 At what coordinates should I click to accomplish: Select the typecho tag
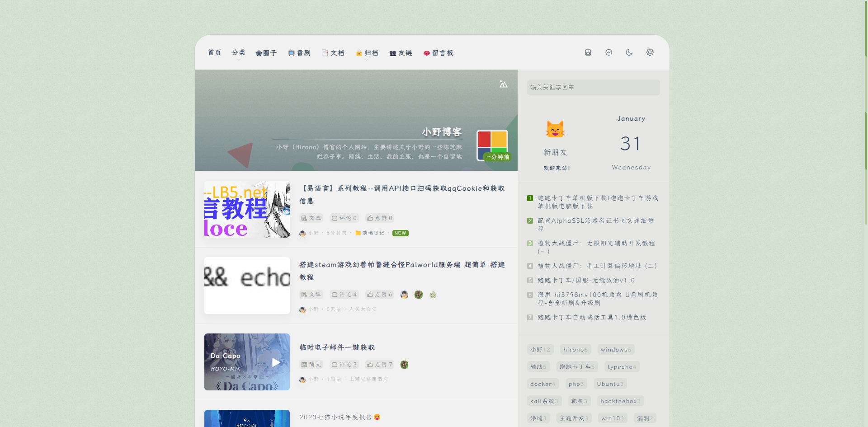click(622, 367)
